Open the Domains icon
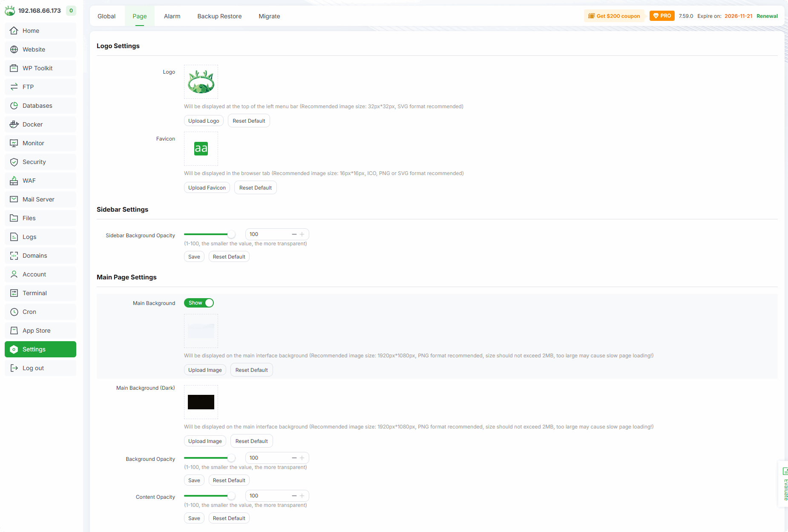788x532 pixels. 14,256
